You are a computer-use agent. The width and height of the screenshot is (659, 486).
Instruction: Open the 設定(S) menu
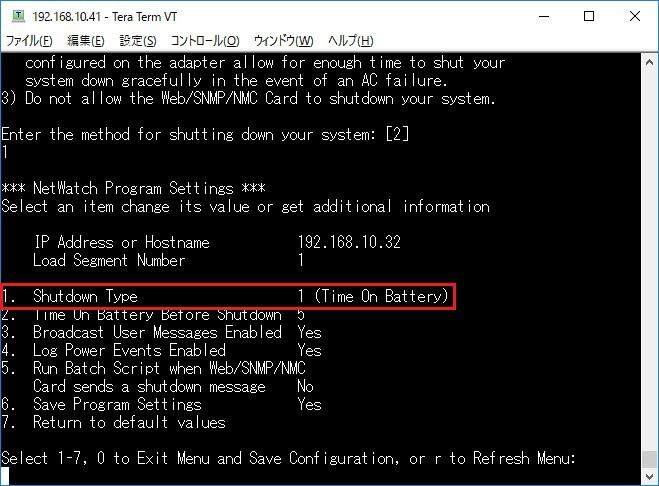pyautogui.click(x=138, y=41)
